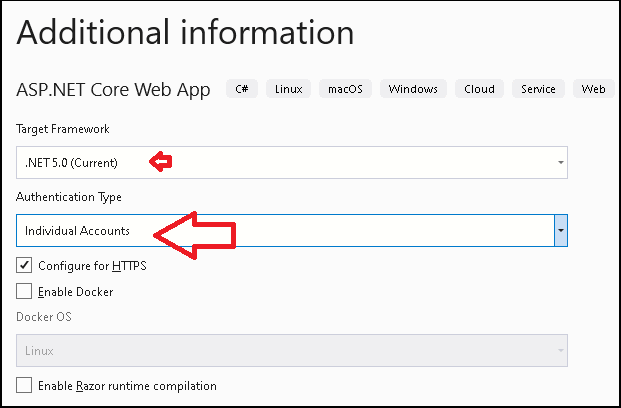This screenshot has width=621, height=408.
Task: Open the Target Framework dropdown
Action: point(292,162)
